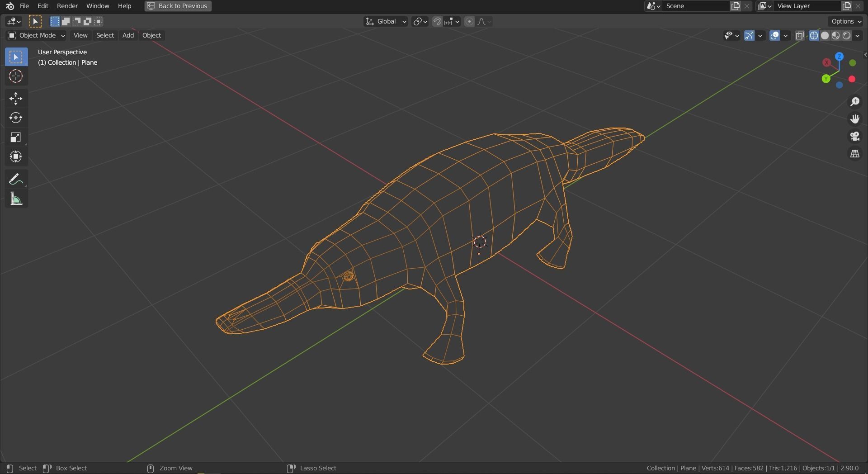Screen dimensions: 868x474
Task: Open the File menu
Action: point(24,6)
